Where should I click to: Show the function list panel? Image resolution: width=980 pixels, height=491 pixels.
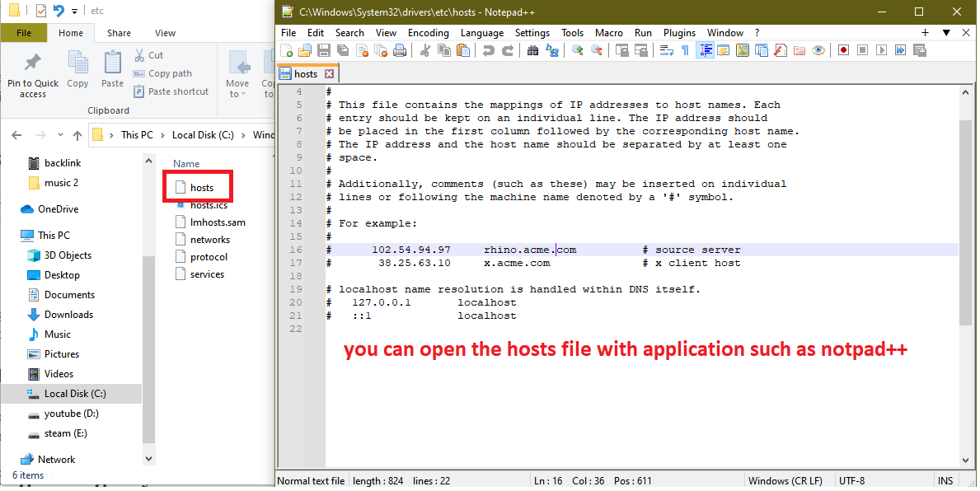(x=781, y=50)
